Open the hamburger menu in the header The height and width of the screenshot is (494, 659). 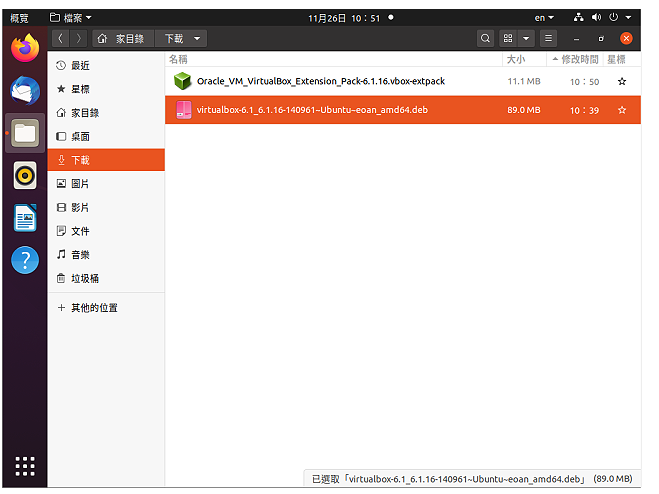(548, 39)
